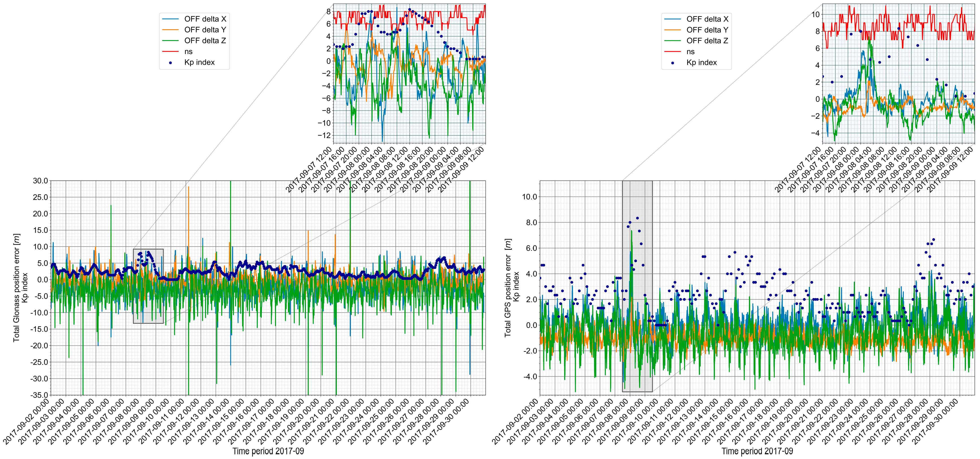
Task: Click "Time period 2017-09" under the GPS plot
Action: [757, 451]
